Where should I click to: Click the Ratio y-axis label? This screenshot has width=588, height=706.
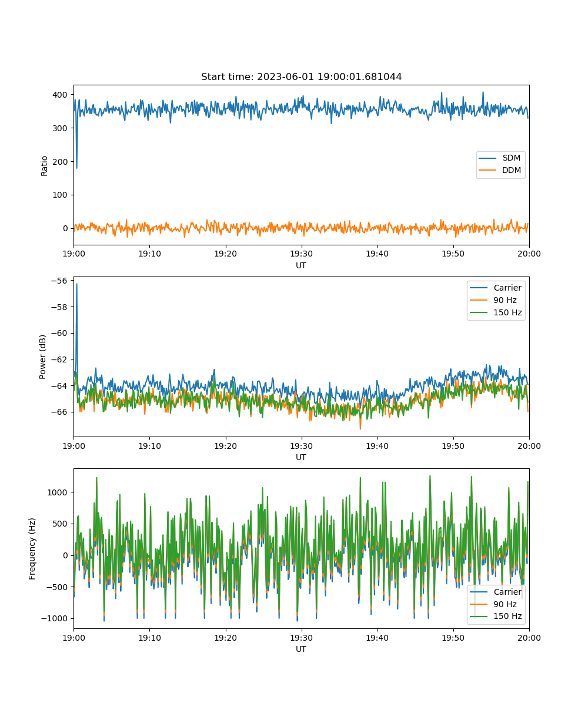point(45,165)
